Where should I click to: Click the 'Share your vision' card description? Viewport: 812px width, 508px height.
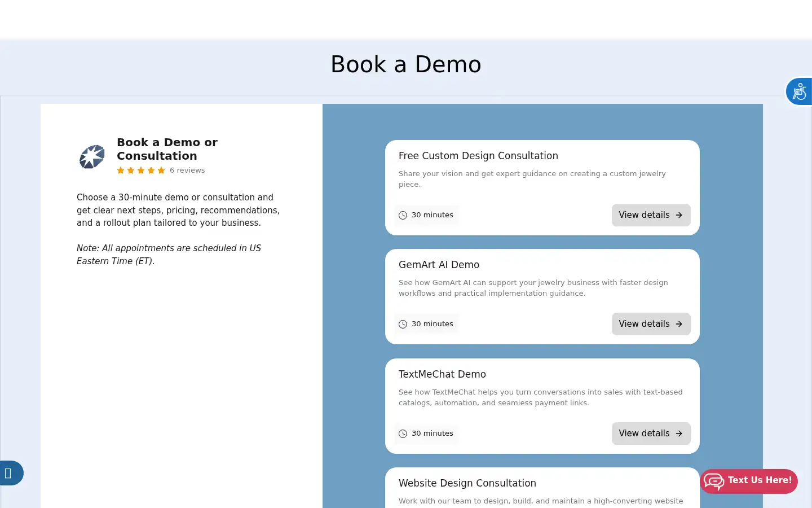pyautogui.click(x=532, y=179)
